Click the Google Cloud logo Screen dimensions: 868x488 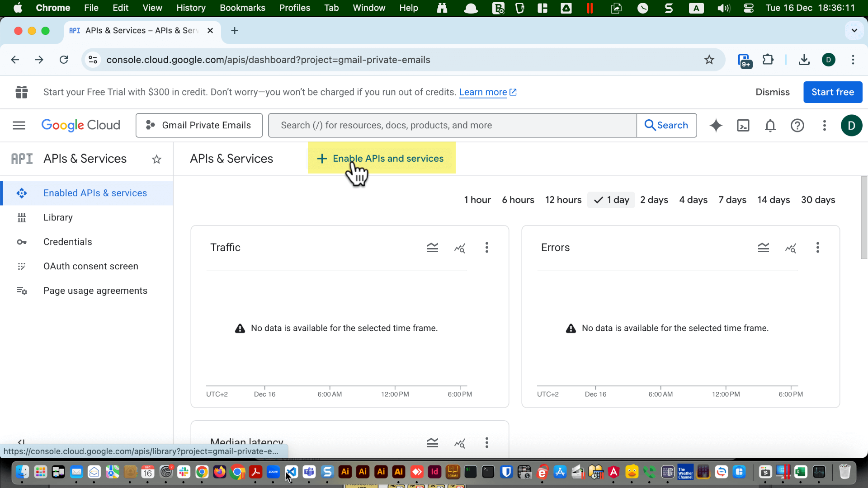click(81, 125)
